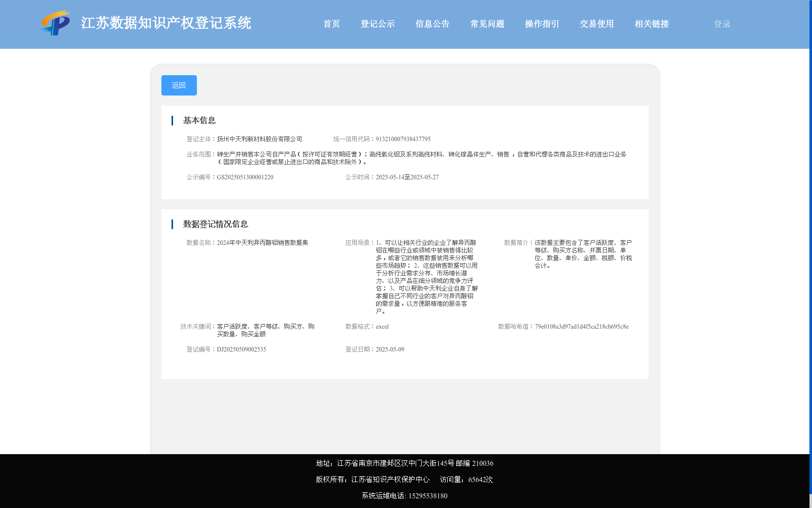812x508 pixels.
Task: Select credit code 913210007938437795
Action: click(x=403, y=139)
